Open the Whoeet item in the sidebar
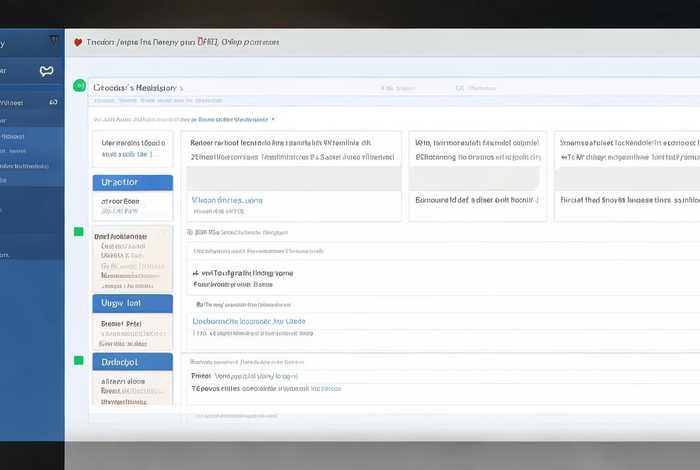This screenshot has width=700, height=470. point(31,103)
